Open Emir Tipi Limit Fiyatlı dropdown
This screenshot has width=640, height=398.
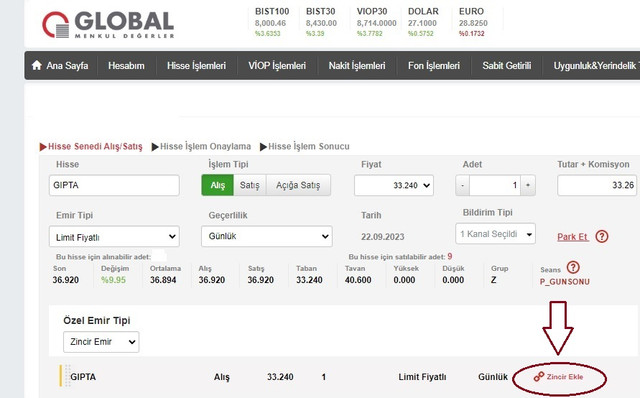[114, 237]
